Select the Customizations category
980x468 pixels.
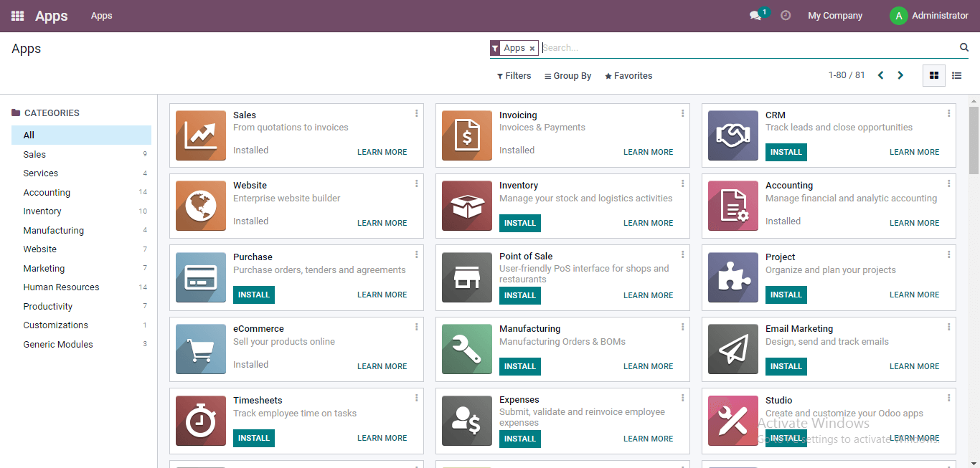pos(81,325)
